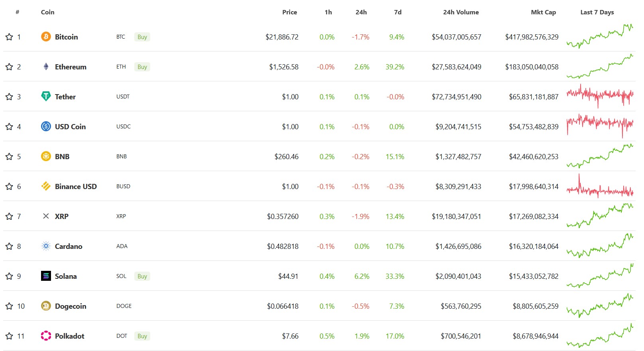Click the Buy button next to Ethereum
Screen dimensions: 644x351
pos(142,67)
